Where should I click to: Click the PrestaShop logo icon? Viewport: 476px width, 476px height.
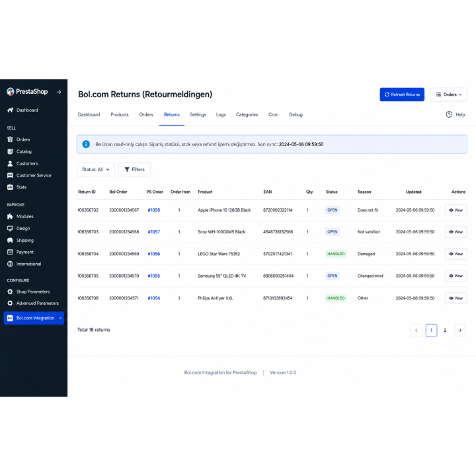pos(11,92)
